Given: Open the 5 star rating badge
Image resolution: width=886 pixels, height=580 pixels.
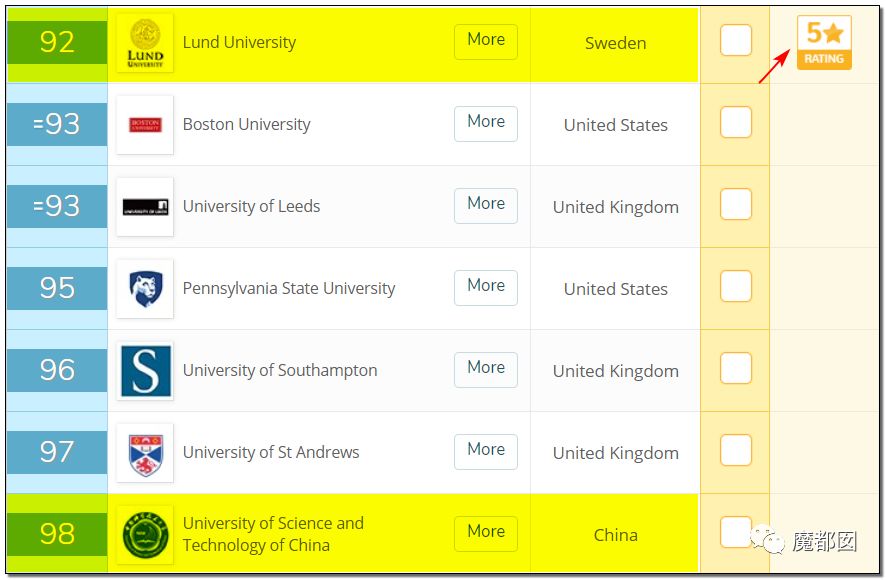Looking at the screenshot, I should point(824,43).
